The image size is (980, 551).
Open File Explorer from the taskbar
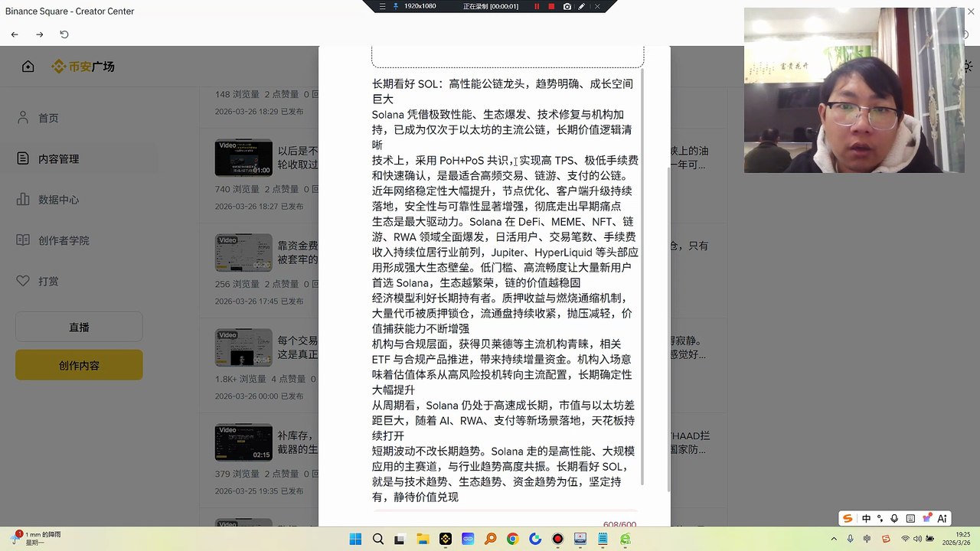pos(423,539)
